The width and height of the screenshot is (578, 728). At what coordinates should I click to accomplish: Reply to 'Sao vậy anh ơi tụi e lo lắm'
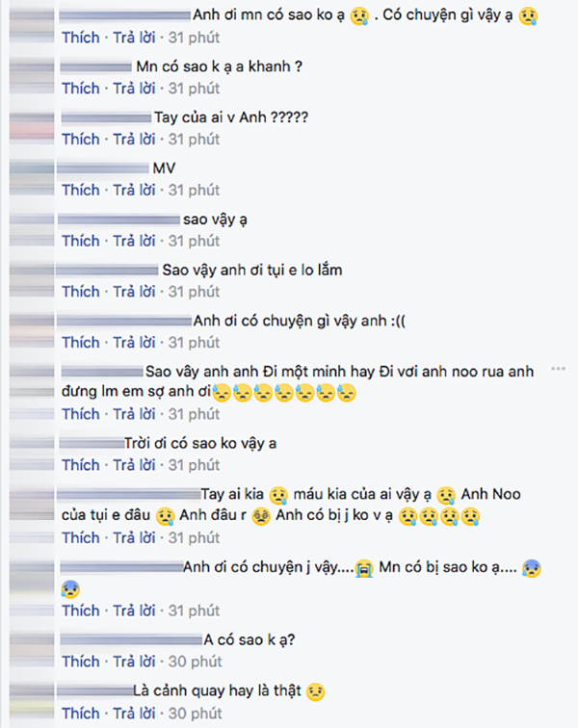pyautogui.click(x=134, y=292)
